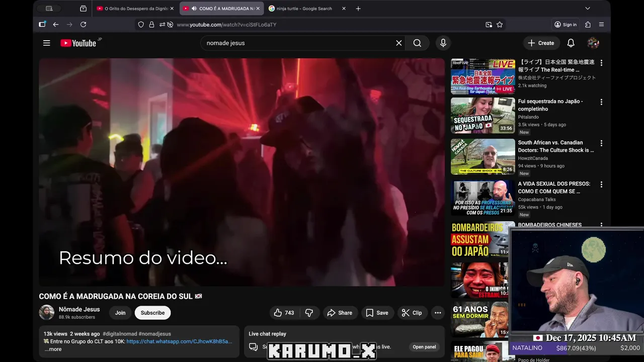Viewport: 644px width, 362px height.
Task: Start voice search with microphone
Action: (x=443, y=43)
